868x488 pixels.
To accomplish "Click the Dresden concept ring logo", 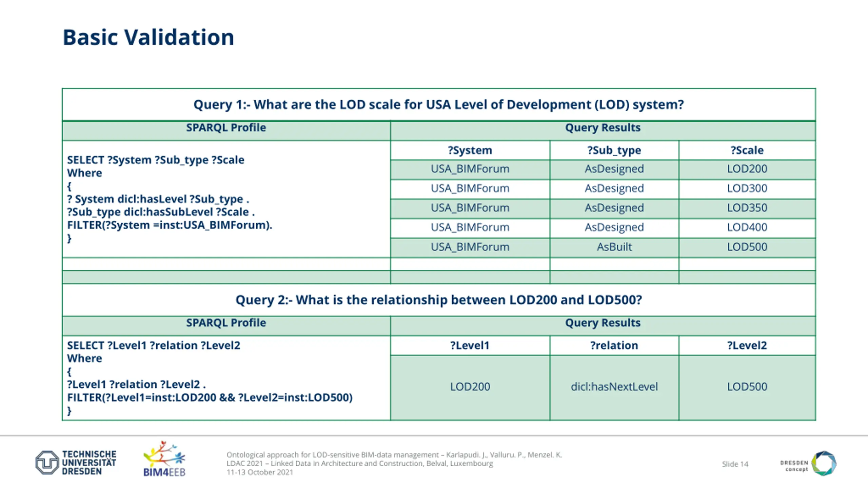I will 824,463.
